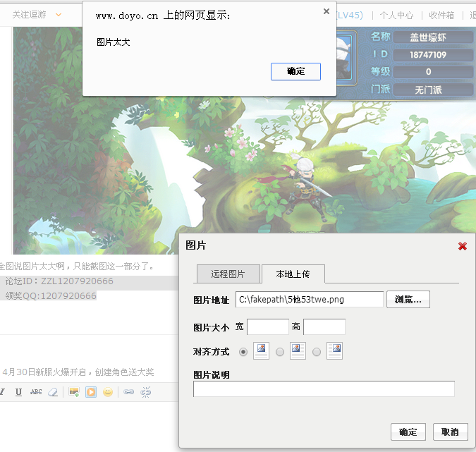The height and width of the screenshot is (452, 476).
Task: Click the 论坛ID：ZZL1207920666 line
Action: (59, 281)
